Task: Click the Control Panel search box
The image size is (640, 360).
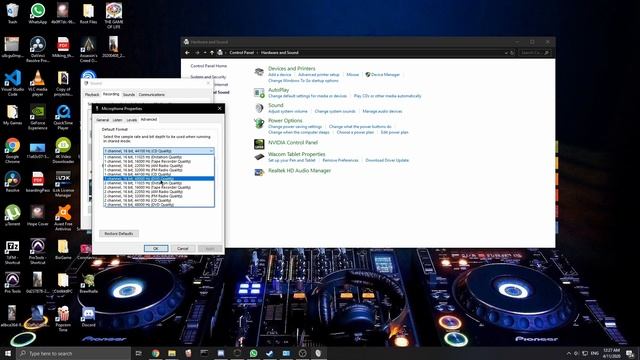Action: (x=535, y=53)
